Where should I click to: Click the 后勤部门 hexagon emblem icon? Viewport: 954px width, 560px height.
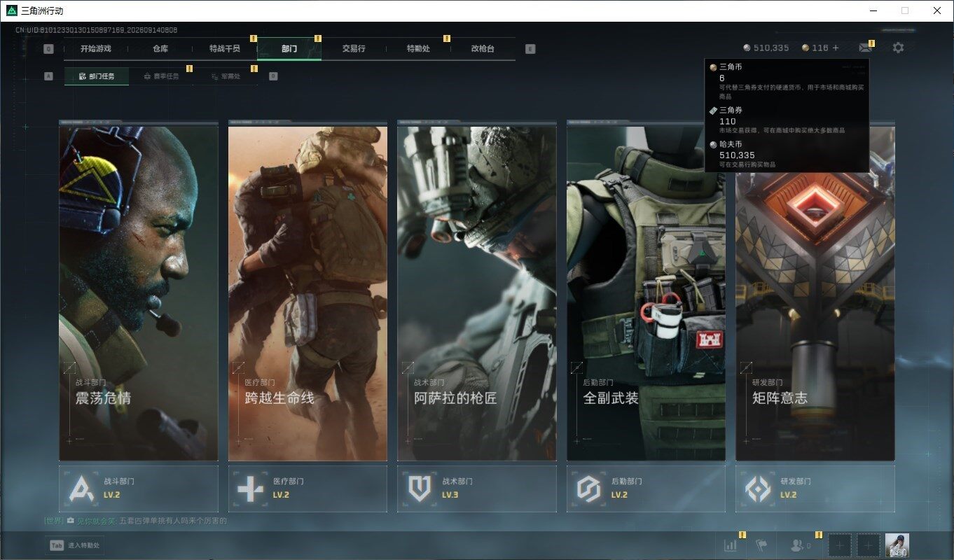588,489
